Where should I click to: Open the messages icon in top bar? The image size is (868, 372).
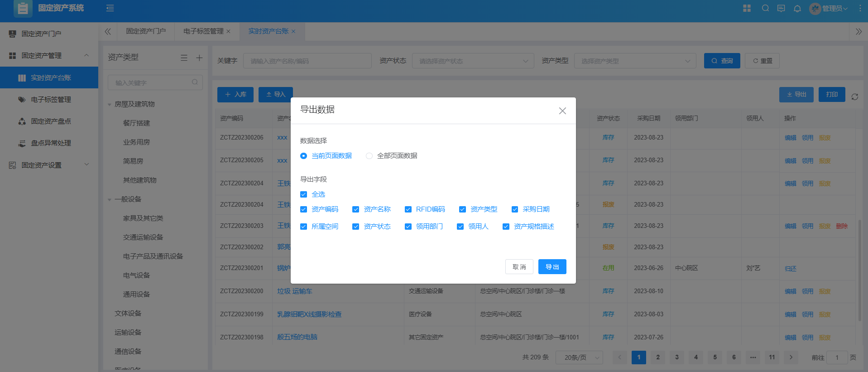(x=781, y=9)
